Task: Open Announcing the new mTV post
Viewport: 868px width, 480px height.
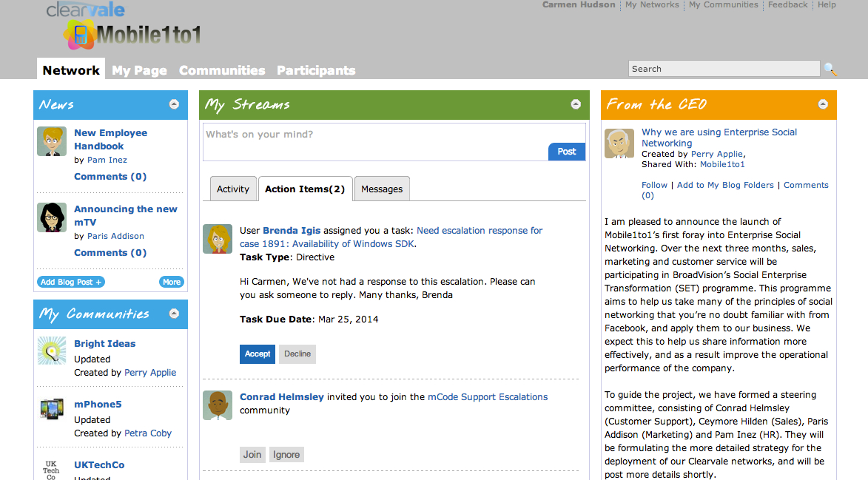Action: pyautogui.click(x=126, y=216)
